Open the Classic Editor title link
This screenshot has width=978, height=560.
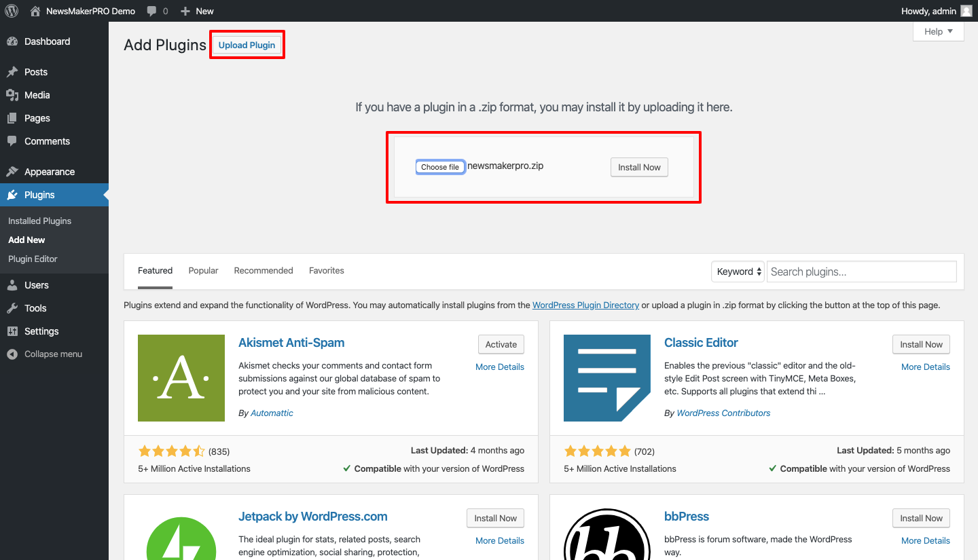point(701,343)
